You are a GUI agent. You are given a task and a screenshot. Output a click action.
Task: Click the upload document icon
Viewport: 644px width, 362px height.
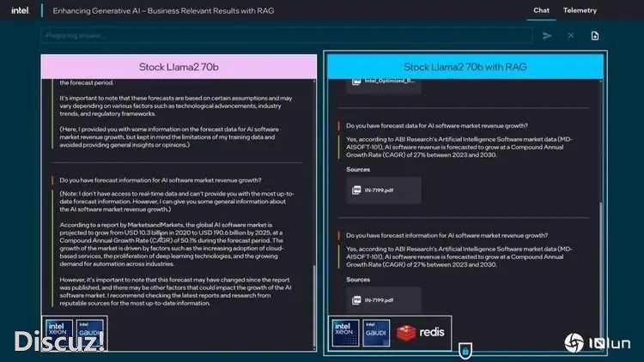[595, 36]
